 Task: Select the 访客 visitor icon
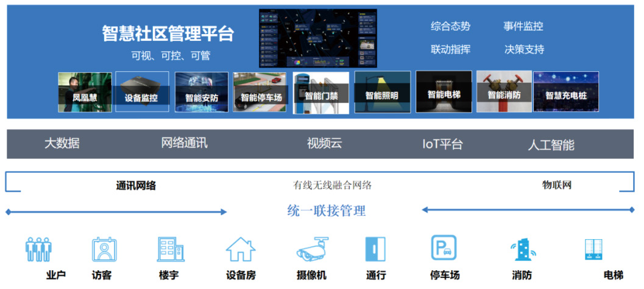click(104, 249)
